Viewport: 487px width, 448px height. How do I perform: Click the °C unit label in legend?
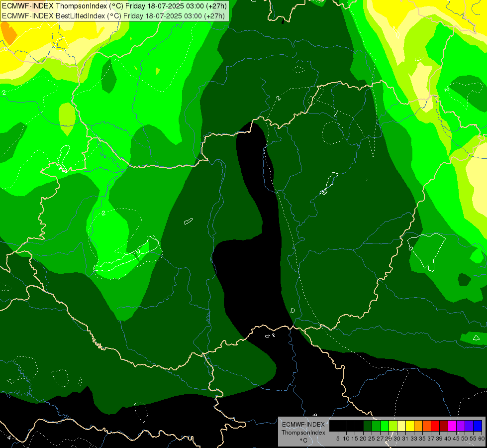tap(304, 441)
